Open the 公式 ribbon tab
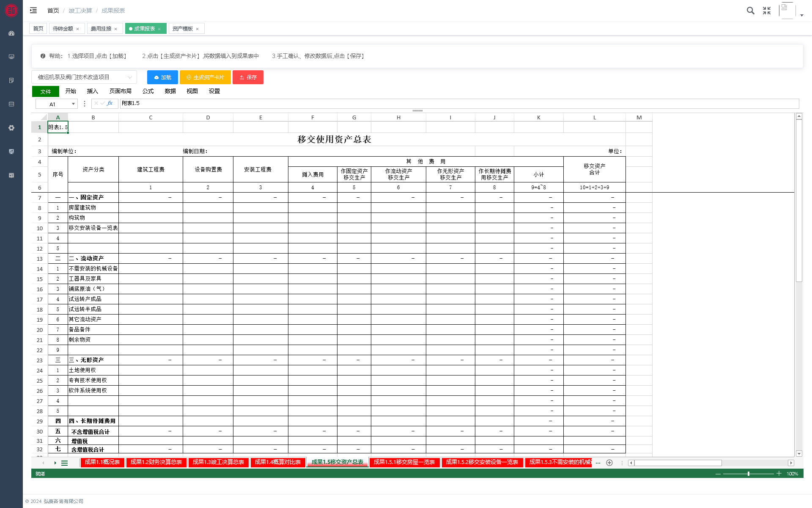The height and width of the screenshot is (508, 812). click(x=148, y=91)
